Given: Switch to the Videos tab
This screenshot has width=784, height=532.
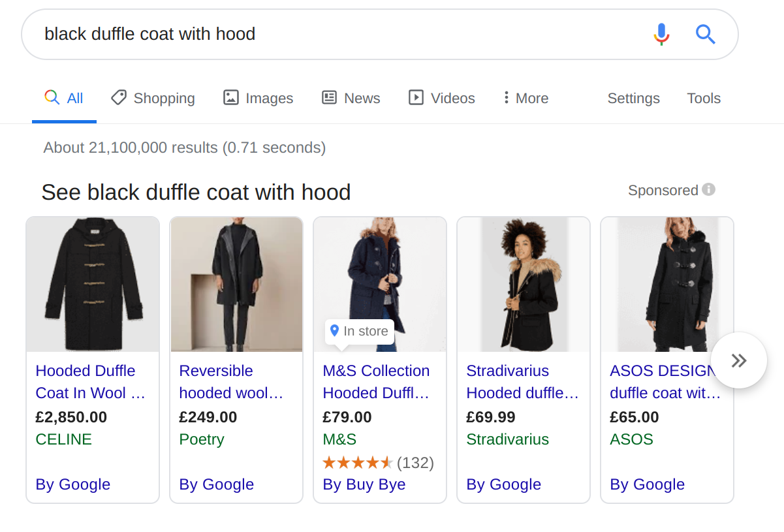Looking at the screenshot, I should click(442, 98).
